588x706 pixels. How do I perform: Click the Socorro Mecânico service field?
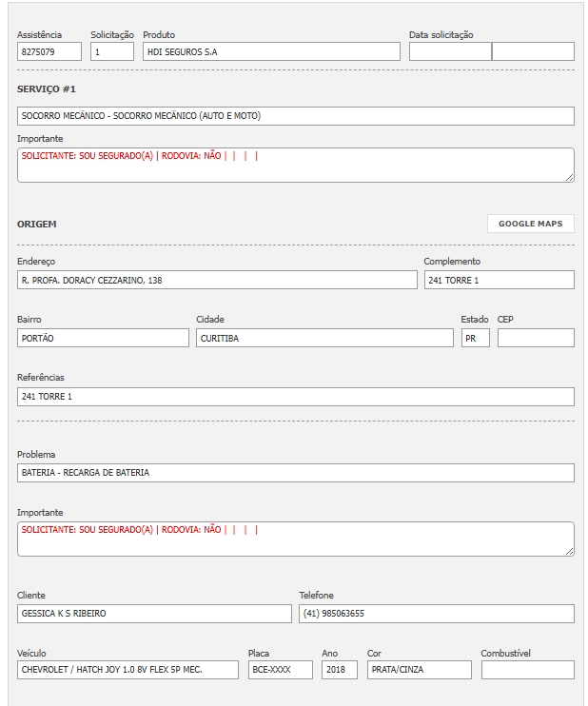tap(295, 116)
